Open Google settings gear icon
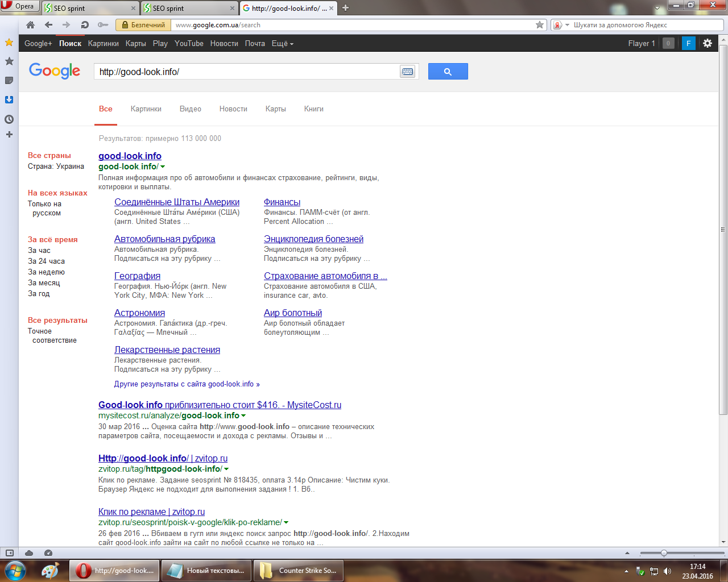Viewport: 728px width, 582px height. coord(708,43)
